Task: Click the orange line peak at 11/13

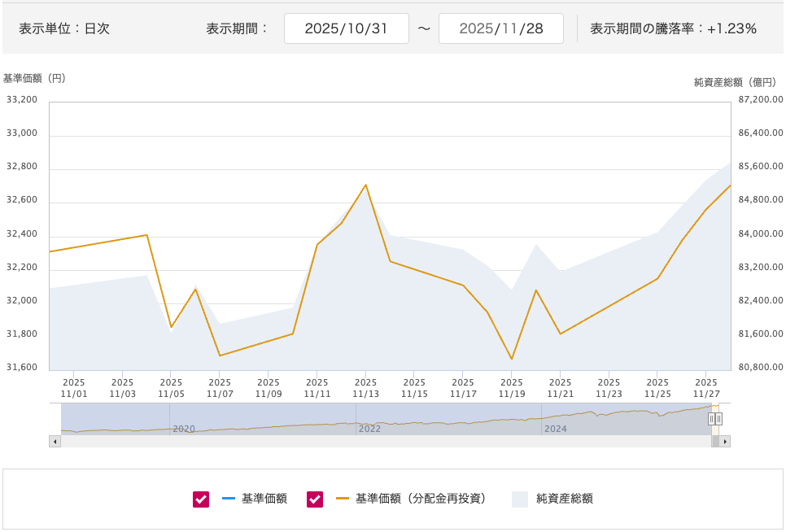Action: [x=365, y=185]
